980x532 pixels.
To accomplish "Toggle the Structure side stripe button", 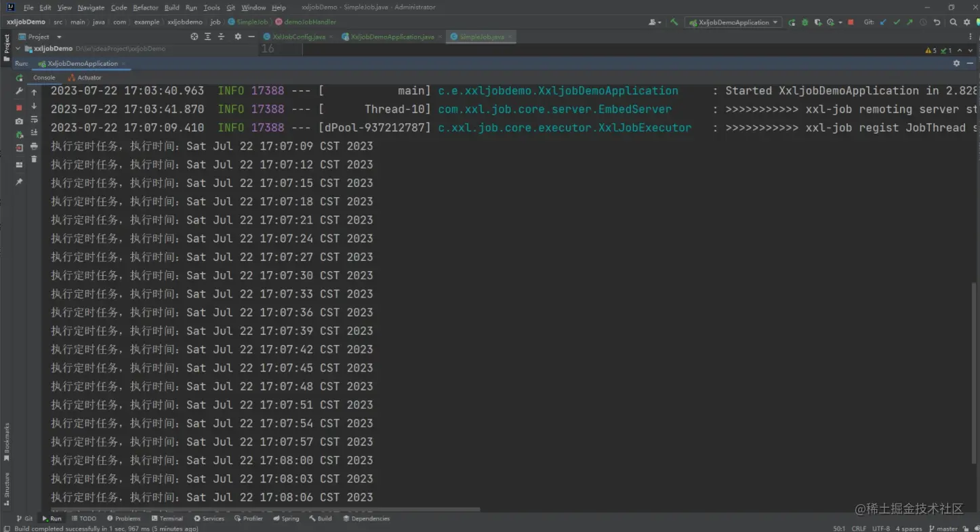I will click(7, 489).
